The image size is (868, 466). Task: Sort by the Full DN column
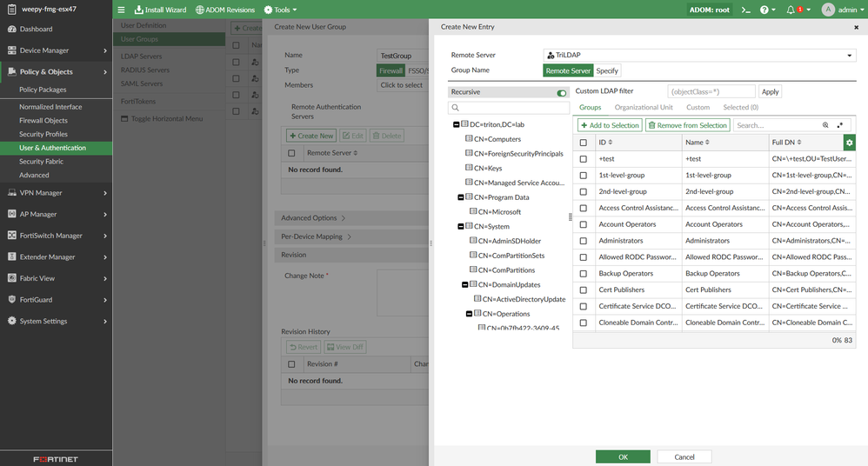(786, 143)
